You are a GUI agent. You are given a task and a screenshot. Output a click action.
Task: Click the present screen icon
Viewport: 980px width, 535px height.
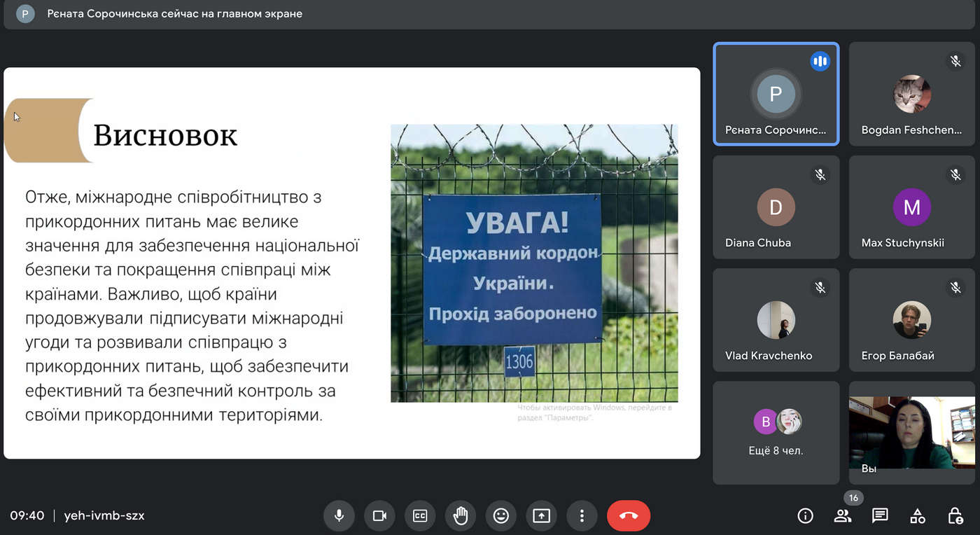click(x=541, y=516)
